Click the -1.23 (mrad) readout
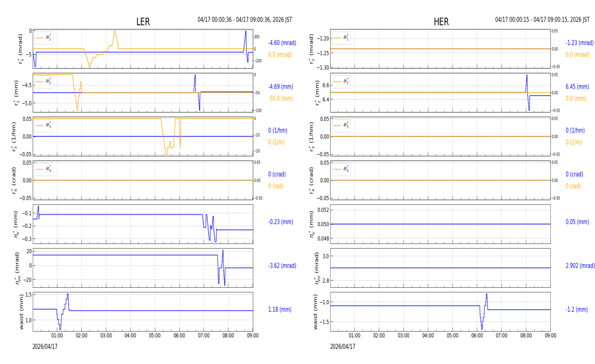Viewport: 595px width, 364px height. [579, 43]
